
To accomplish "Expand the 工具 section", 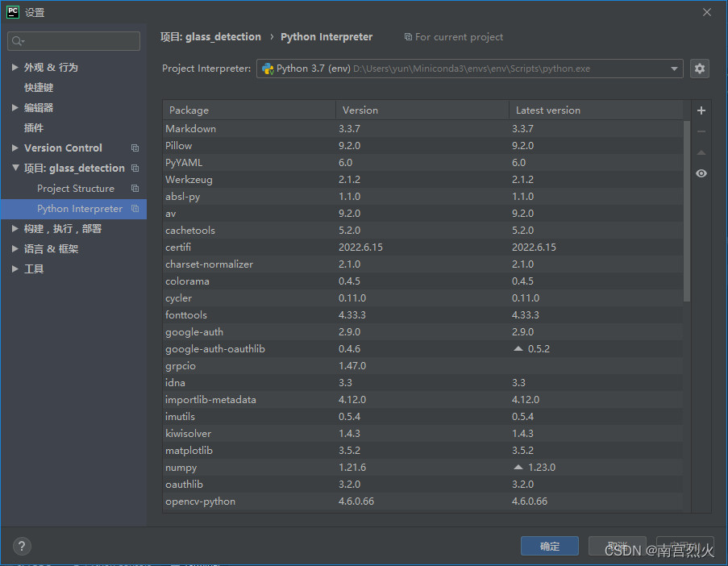I will 15,268.
